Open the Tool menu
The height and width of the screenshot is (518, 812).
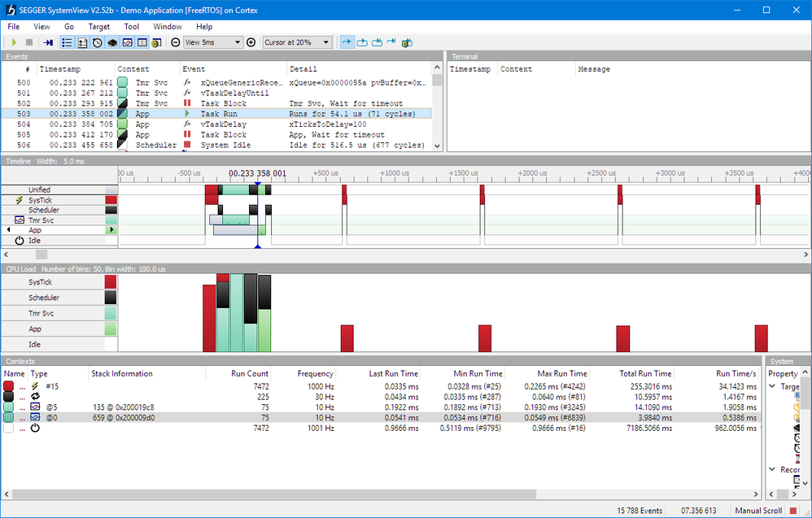coord(132,26)
